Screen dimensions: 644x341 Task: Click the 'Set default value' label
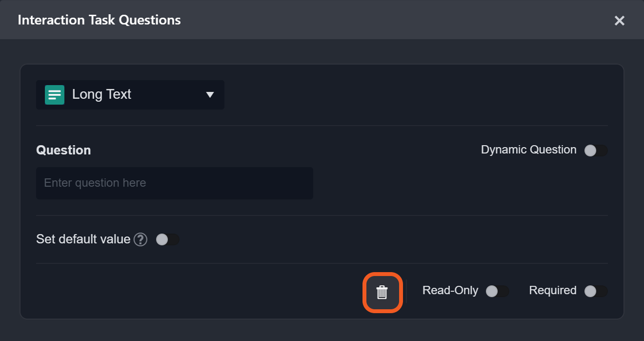[x=83, y=239]
